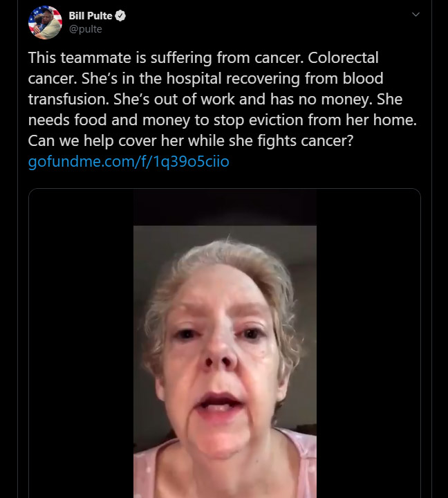The width and height of the screenshot is (448, 498).
Task: Open the gofundme.com fundraiser link
Action: click(x=128, y=162)
